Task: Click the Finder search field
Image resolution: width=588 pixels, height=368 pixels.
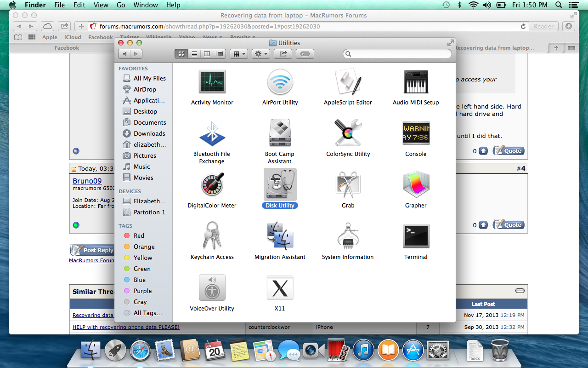Action: (x=397, y=54)
